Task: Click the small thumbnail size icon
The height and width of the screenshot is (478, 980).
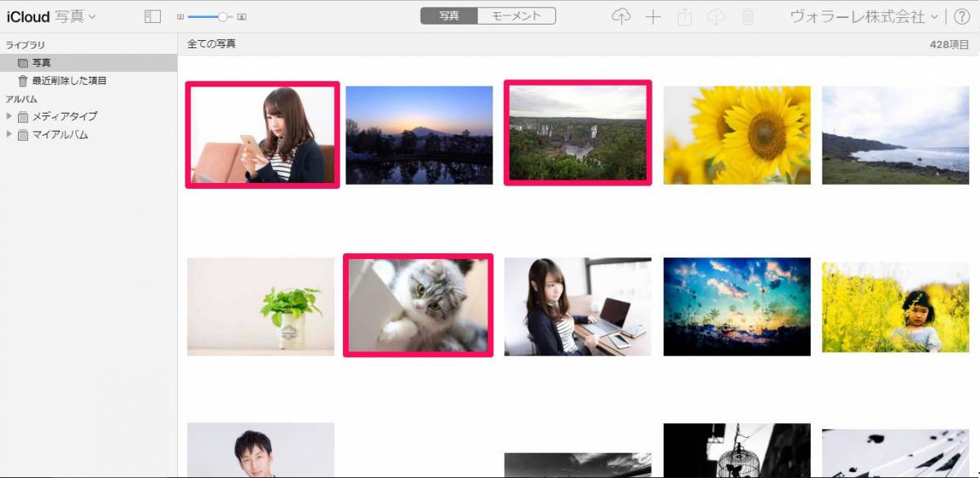Action: point(181,17)
